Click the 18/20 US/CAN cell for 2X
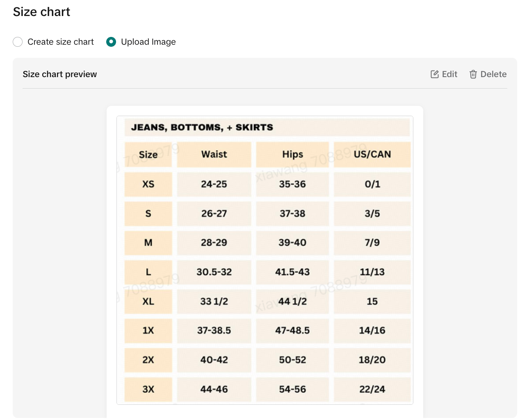The width and height of the screenshot is (520, 420). 372,360
